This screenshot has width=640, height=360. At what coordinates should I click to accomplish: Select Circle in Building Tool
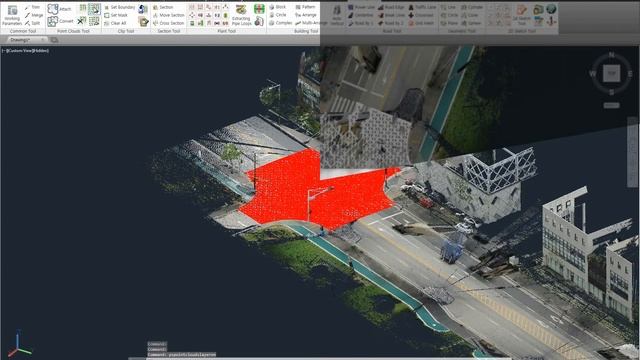278,15
